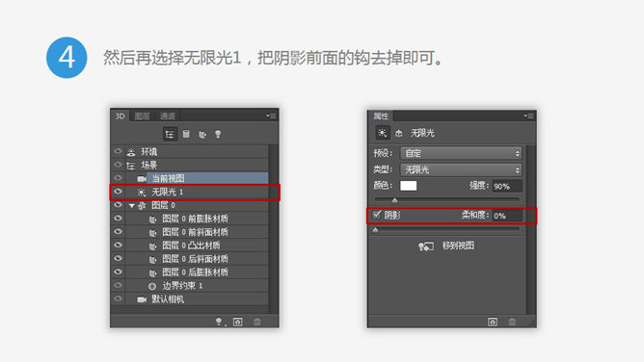Toggle visibility of 图层 0 凸出材质
The height and width of the screenshot is (362, 644).
coord(119,245)
